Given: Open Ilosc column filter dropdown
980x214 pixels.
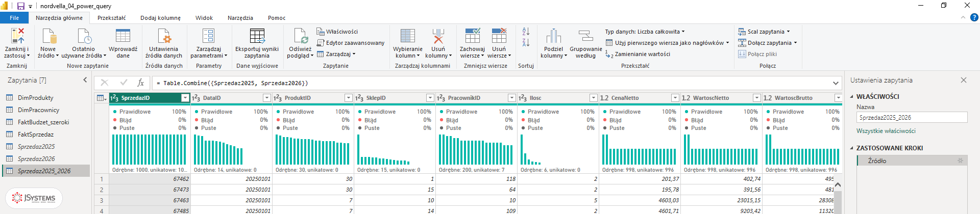Looking at the screenshot, I should (593, 98).
